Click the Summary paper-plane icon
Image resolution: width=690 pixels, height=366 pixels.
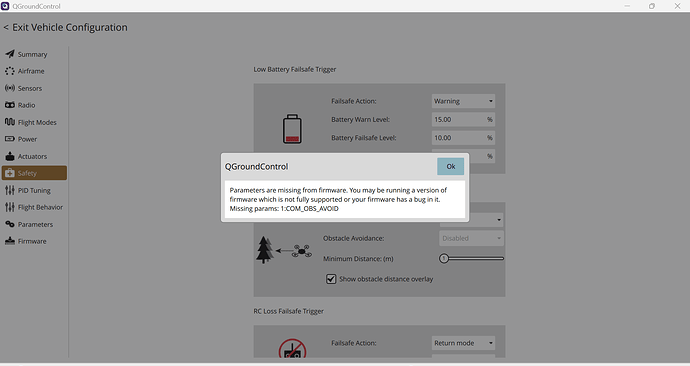(x=10, y=54)
